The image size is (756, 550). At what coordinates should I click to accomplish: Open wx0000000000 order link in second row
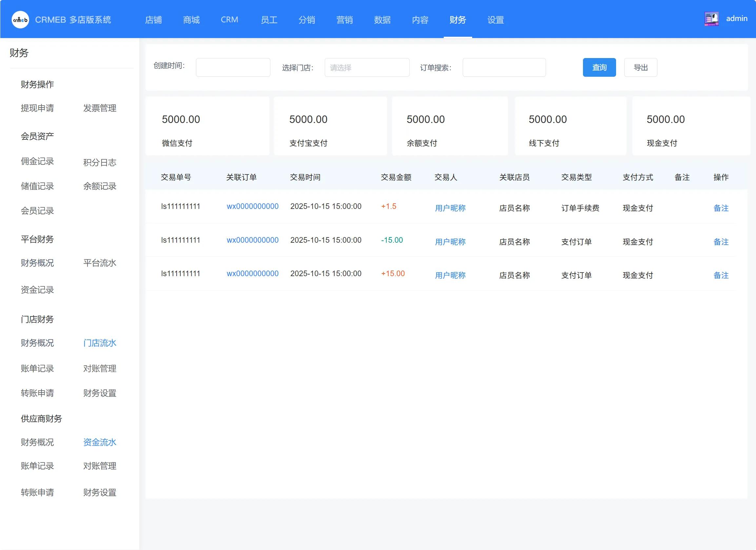tap(252, 240)
